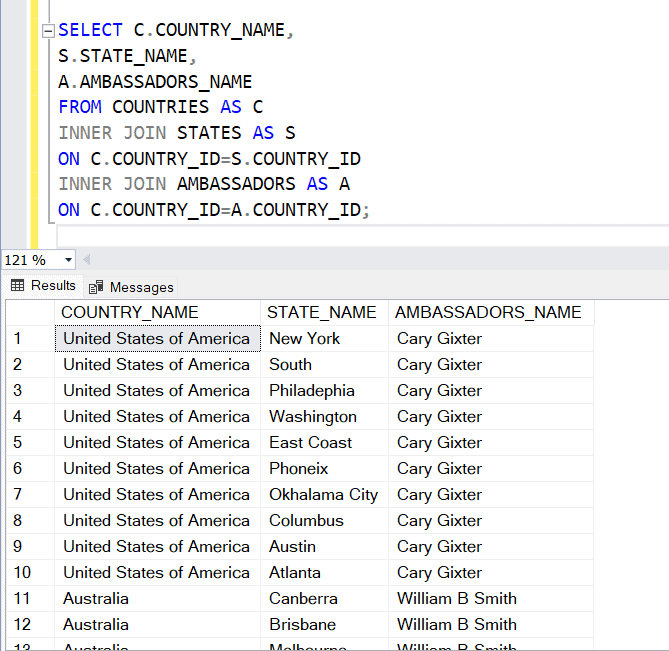The width and height of the screenshot is (669, 651).
Task: Select the COUNTRY_NAME column header
Action: [x=157, y=313]
